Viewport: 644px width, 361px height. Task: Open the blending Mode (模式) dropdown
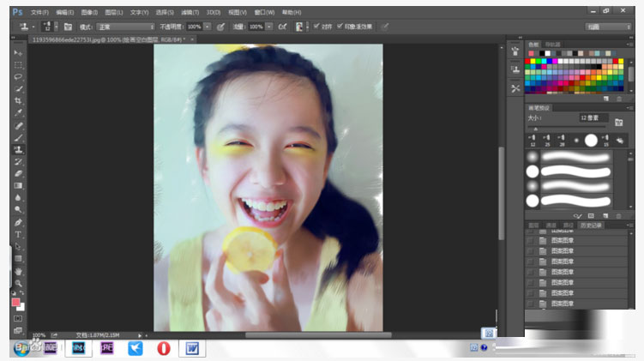tap(126, 27)
